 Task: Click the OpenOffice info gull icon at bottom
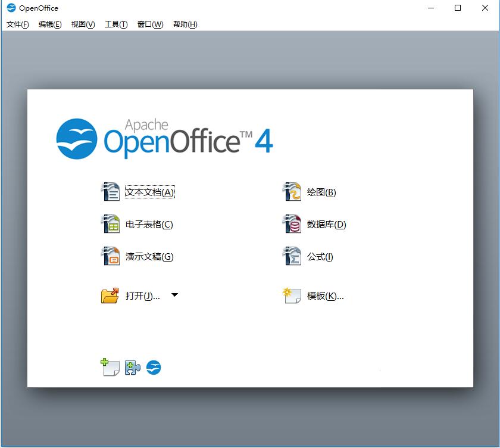[x=154, y=368]
